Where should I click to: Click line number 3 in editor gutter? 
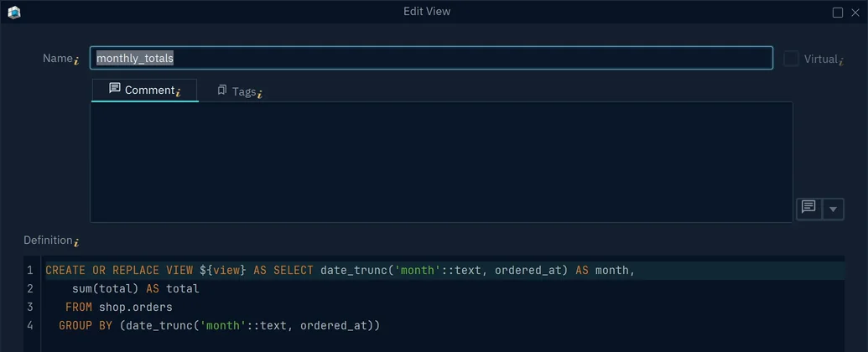pyautogui.click(x=30, y=308)
